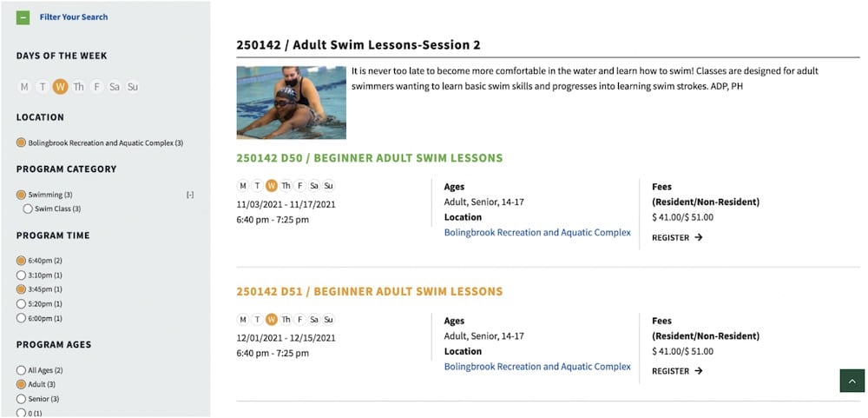Select the 3:10pm program time option
The image size is (868, 418).
point(21,275)
